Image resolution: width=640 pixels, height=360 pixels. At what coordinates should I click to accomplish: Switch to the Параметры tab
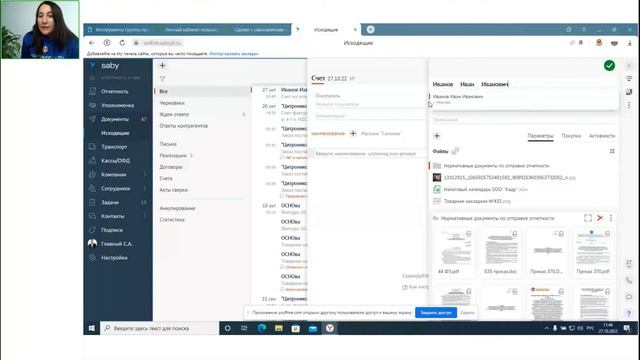[x=540, y=136]
